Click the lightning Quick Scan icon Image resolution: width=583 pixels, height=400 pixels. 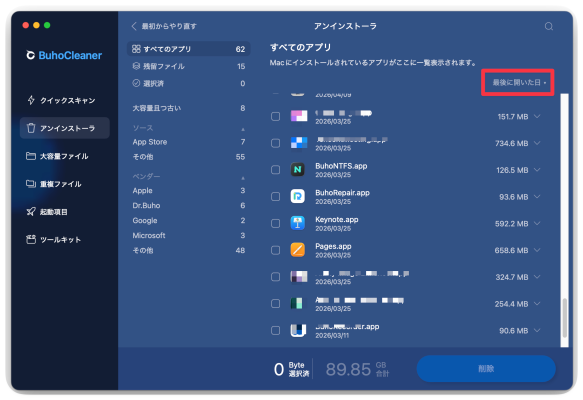click(31, 100)
